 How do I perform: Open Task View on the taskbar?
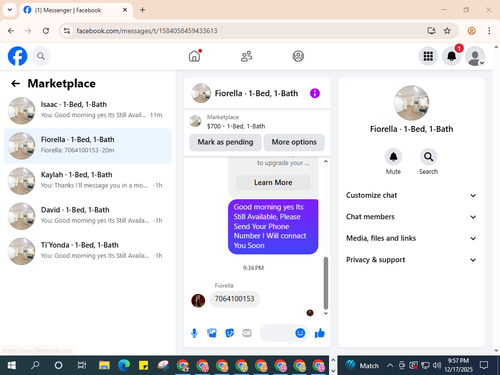point(82,366)
